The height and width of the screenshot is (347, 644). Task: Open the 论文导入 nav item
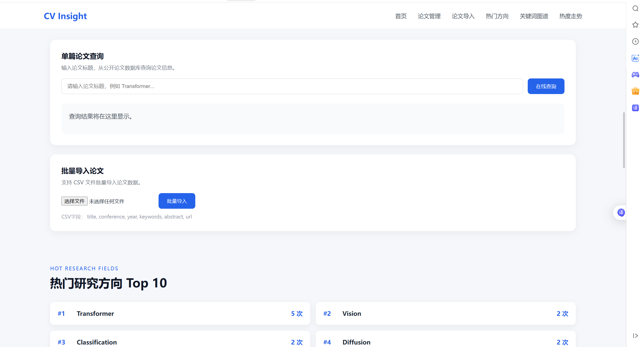pyautogui.click(x=463, y=16)
